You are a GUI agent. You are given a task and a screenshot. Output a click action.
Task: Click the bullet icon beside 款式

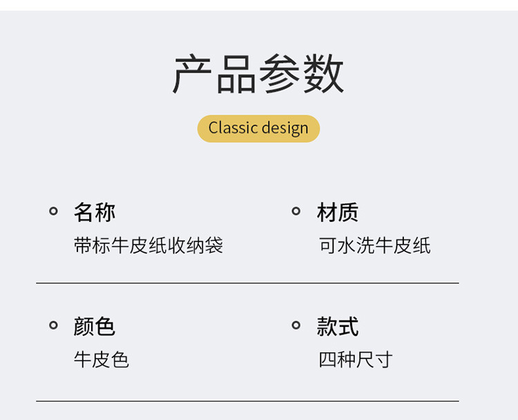point(296,325)
